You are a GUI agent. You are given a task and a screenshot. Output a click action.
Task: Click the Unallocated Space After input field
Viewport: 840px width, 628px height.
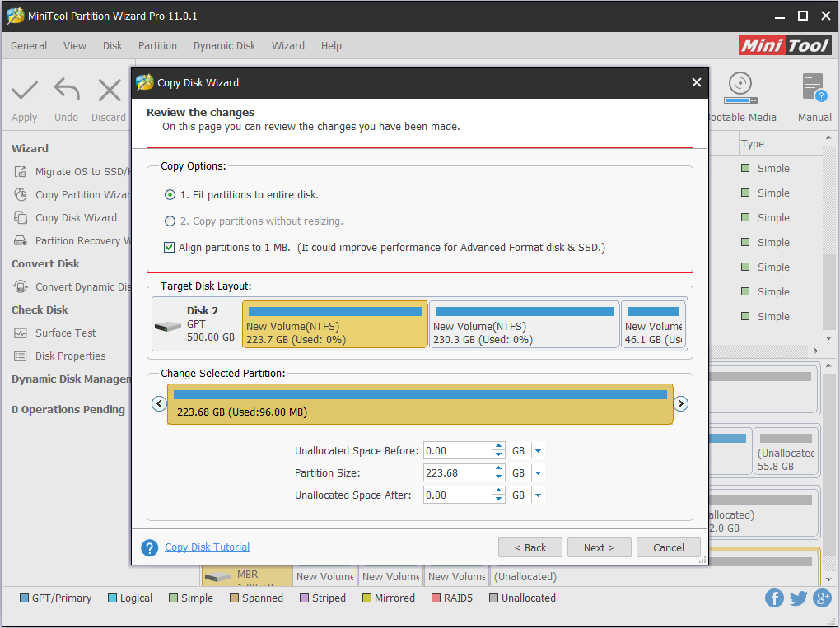point(458,495)
